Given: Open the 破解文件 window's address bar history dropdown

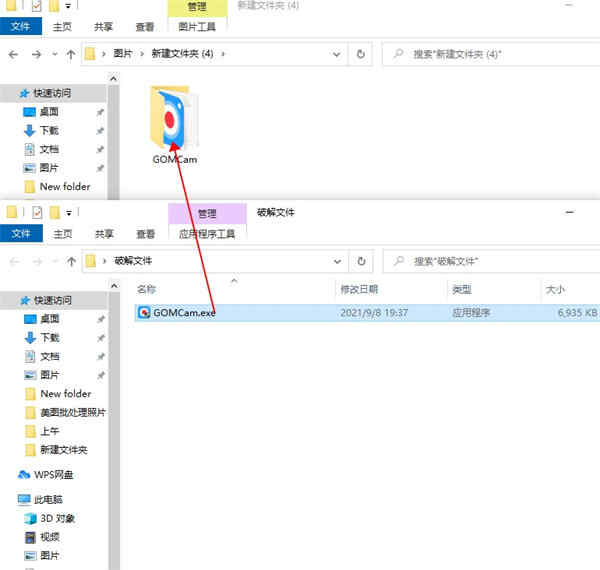Looking at the screenshot, I should point(337,262).
